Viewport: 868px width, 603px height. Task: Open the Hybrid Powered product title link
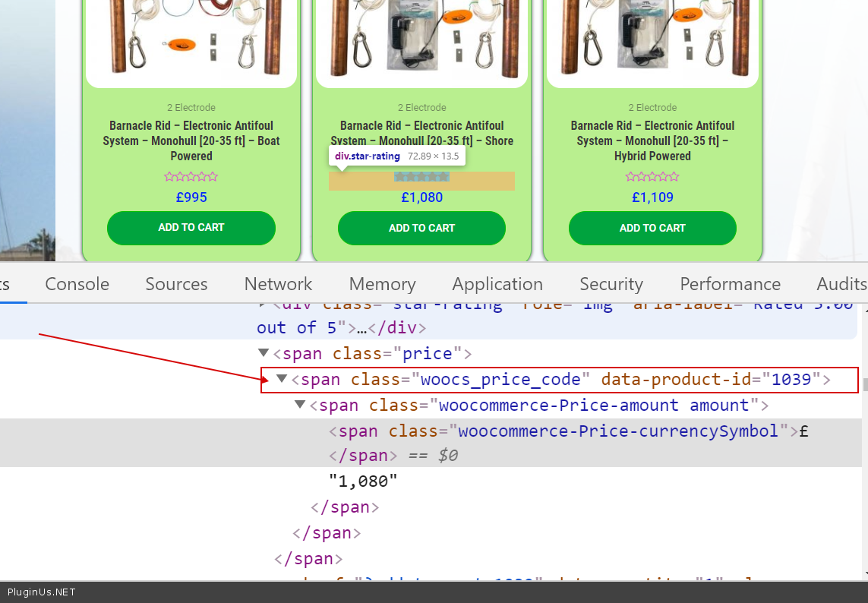pos(652,140)
